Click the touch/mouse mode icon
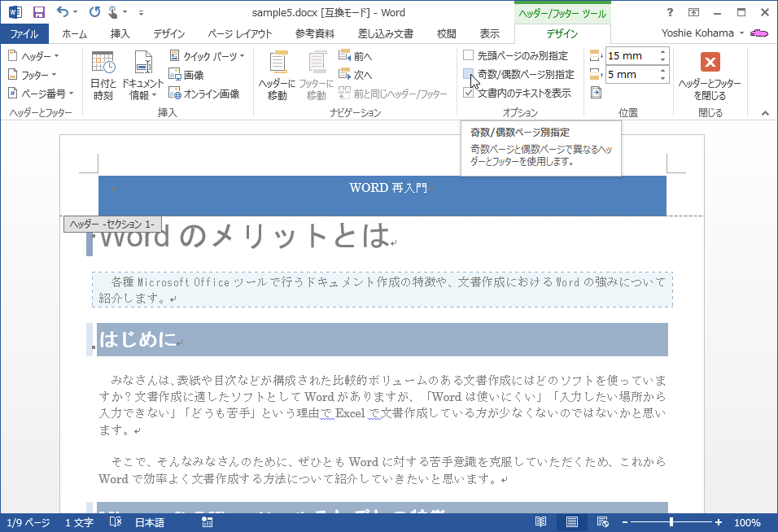This screenshot has width=778, height=532. [x=112, y=12]
